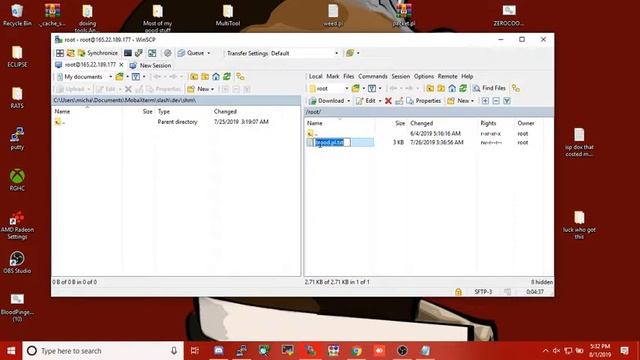Screen dimensions: 640x360
Task: Click the Synchronize button in WinSCP toolbar
Action: pyautogui.click(x=98, y=53)
